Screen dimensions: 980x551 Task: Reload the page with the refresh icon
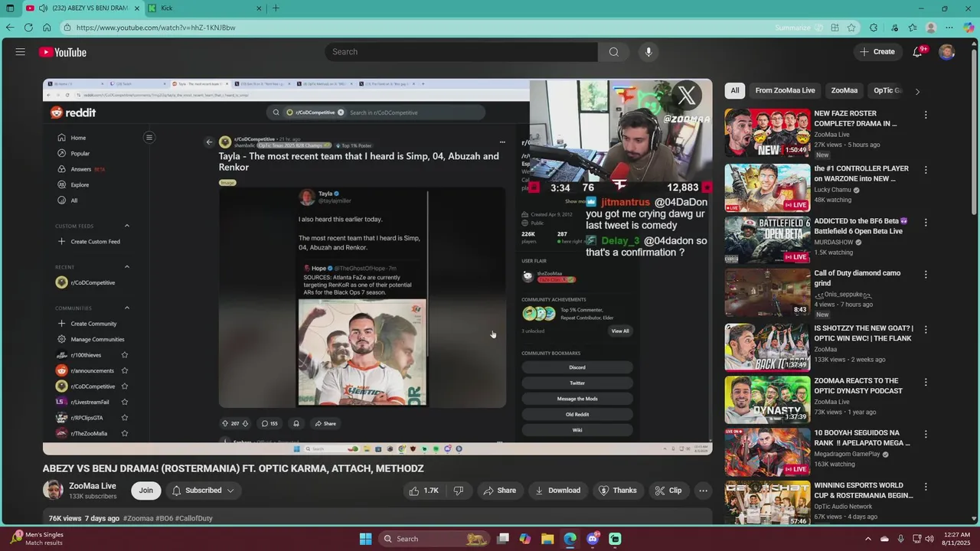coord(28,28)
